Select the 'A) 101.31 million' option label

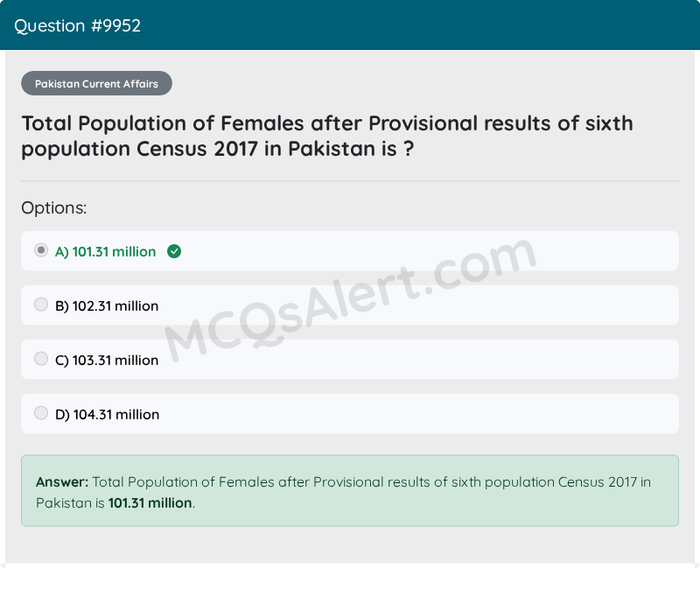[105, 252]
